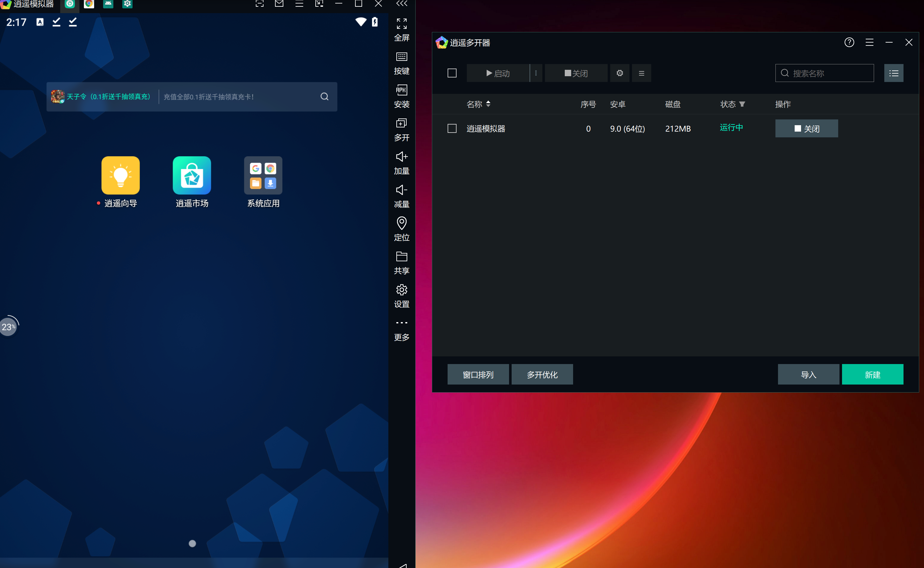Open the emulator Home tab icon

click(x=70, y=4)
